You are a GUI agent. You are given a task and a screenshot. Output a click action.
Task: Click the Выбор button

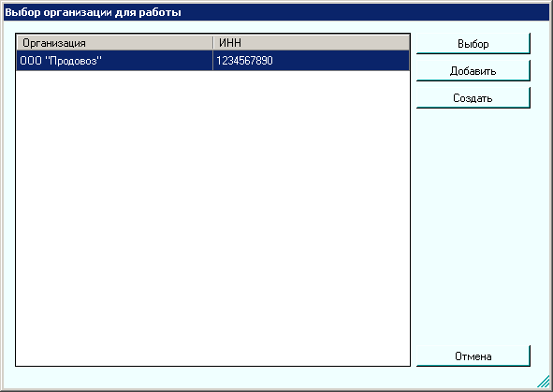(473, 43)
